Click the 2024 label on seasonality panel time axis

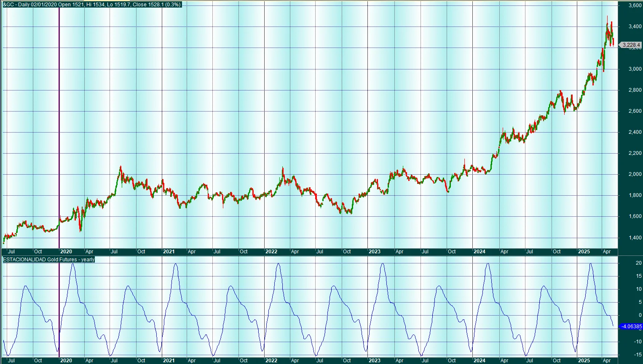479,361
